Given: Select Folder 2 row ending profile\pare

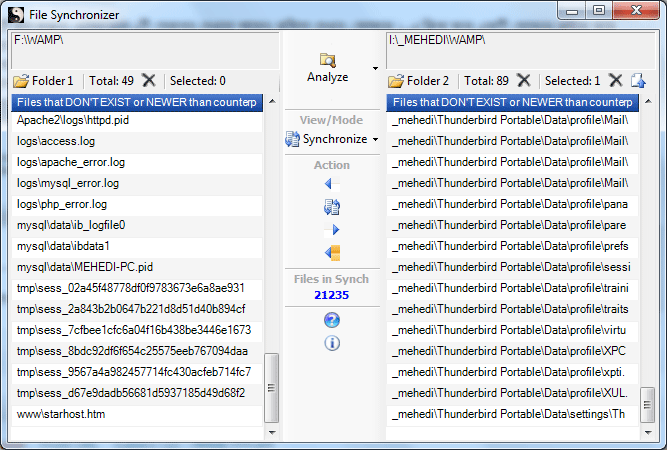Looking at the screenshot, I should [512, 225].
